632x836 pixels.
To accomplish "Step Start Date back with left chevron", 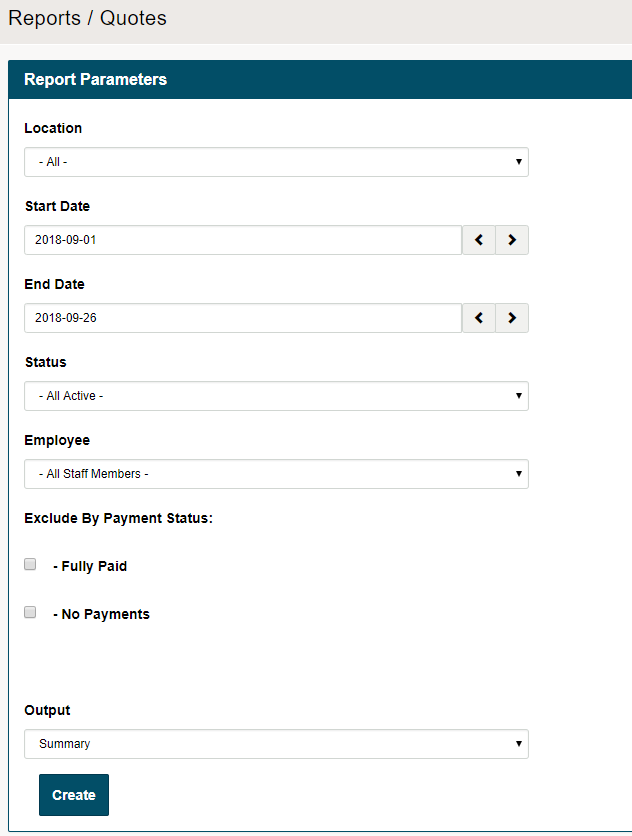I will click(x=479, y=240).
